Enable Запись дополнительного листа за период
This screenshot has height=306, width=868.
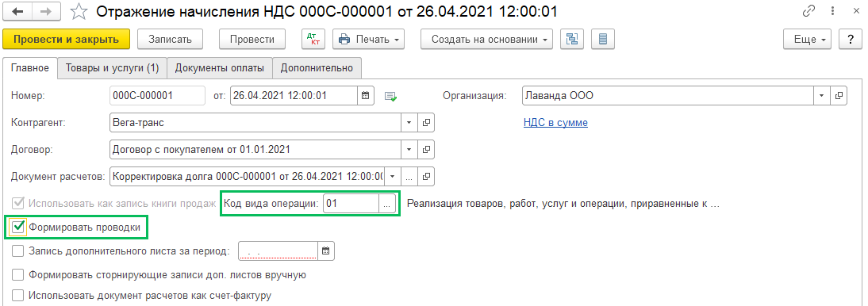[18, 251]
